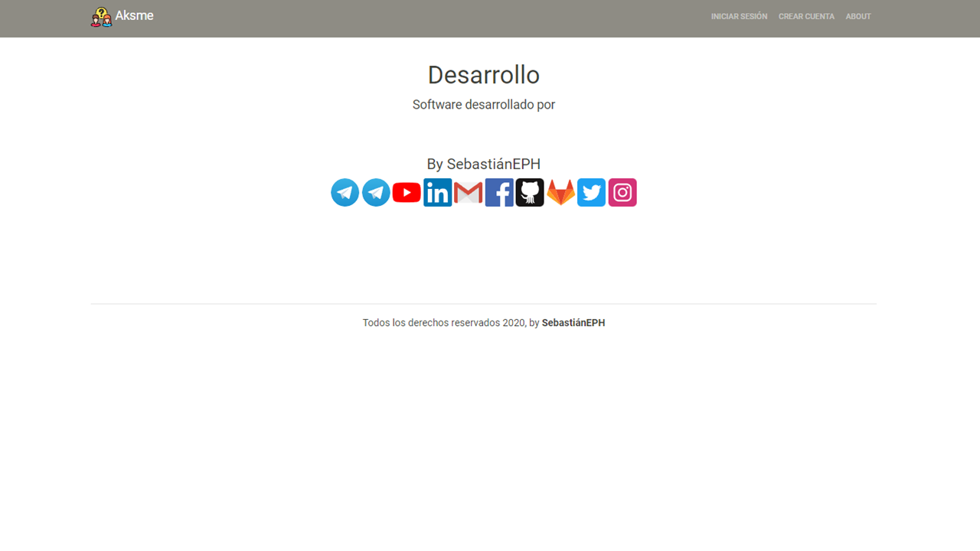Open the Aksme brand name link

(x=134, y=15)
